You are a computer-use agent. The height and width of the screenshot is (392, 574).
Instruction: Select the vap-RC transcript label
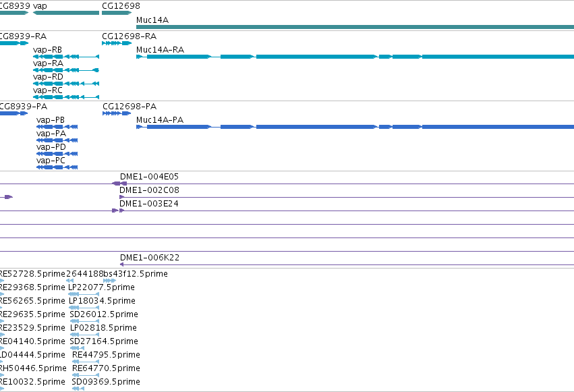[48, 90]
